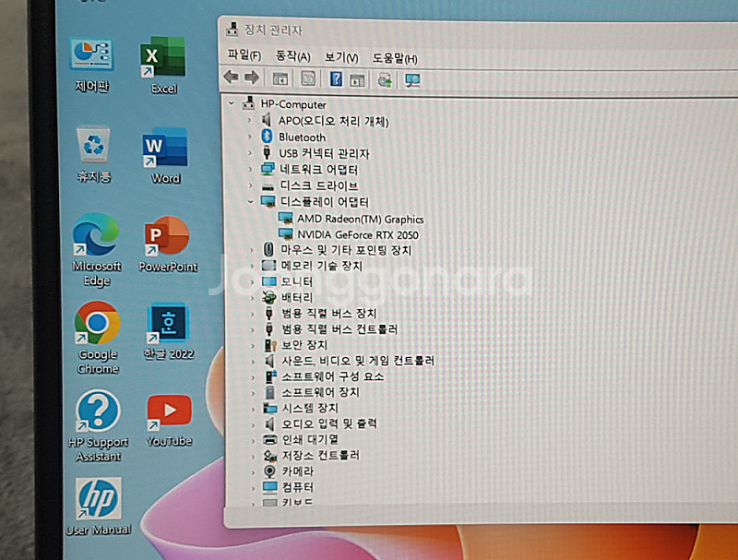The image size is (738, 560).
Task: Open Help via the blue question-mark icon
Action: tap(336, 78)
